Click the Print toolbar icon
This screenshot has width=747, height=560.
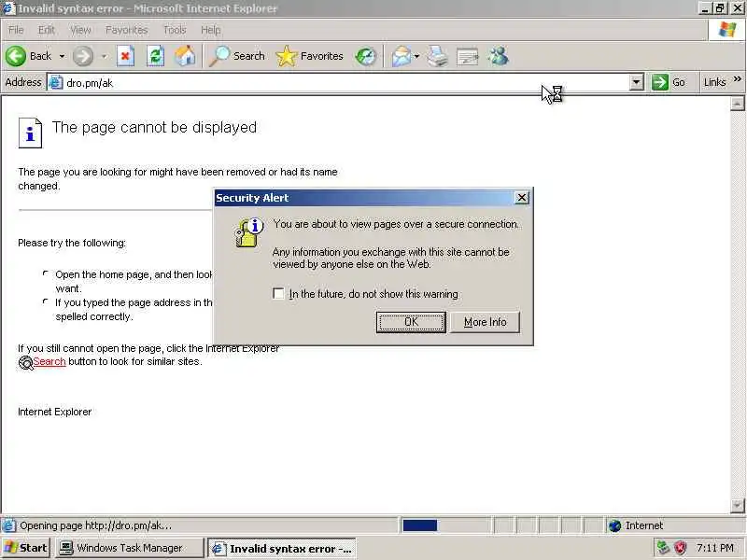(x=437, y=56)
